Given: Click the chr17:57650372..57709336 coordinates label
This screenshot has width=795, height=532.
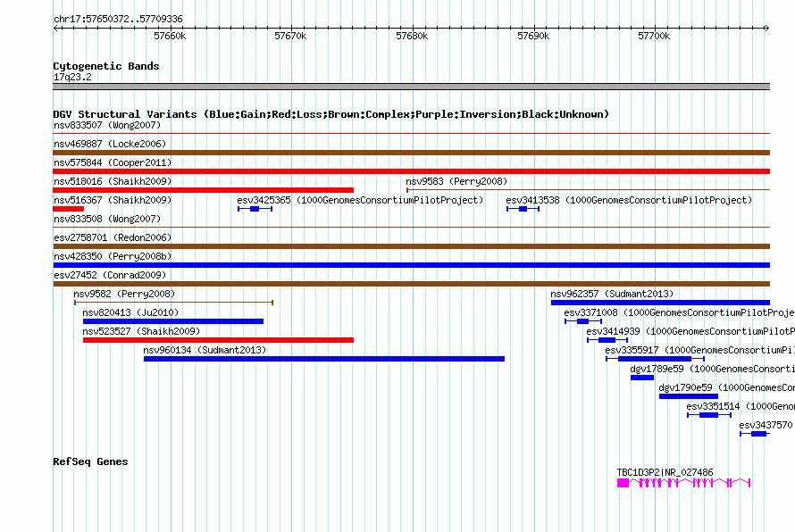Looking at the screenshot, I should point(118,19).
